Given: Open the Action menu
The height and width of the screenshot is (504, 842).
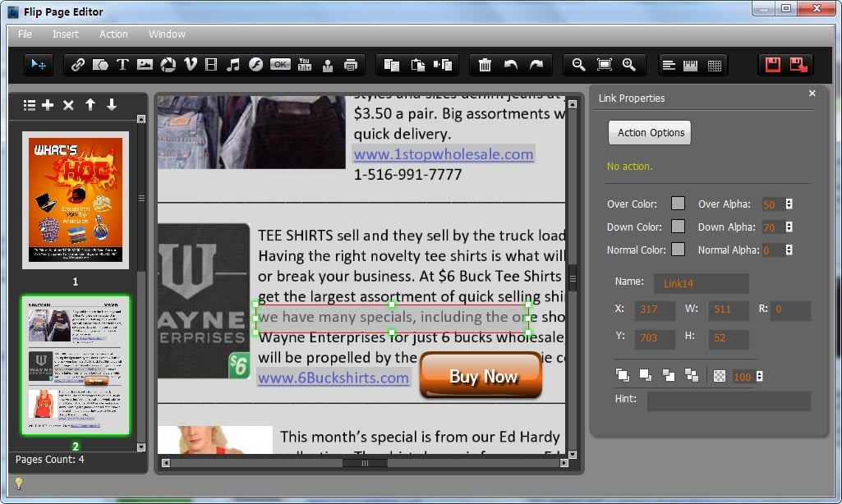Looking at the screenshot, I should point(113,34).
